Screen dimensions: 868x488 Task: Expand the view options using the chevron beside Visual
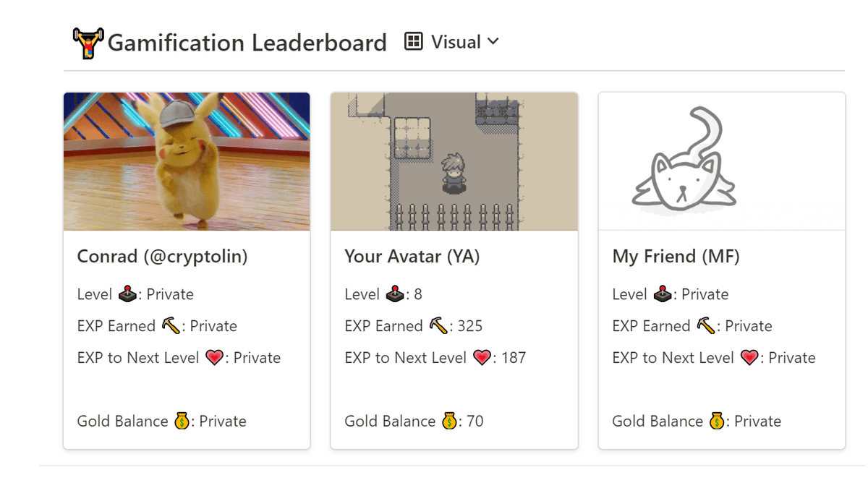[494, 42]
